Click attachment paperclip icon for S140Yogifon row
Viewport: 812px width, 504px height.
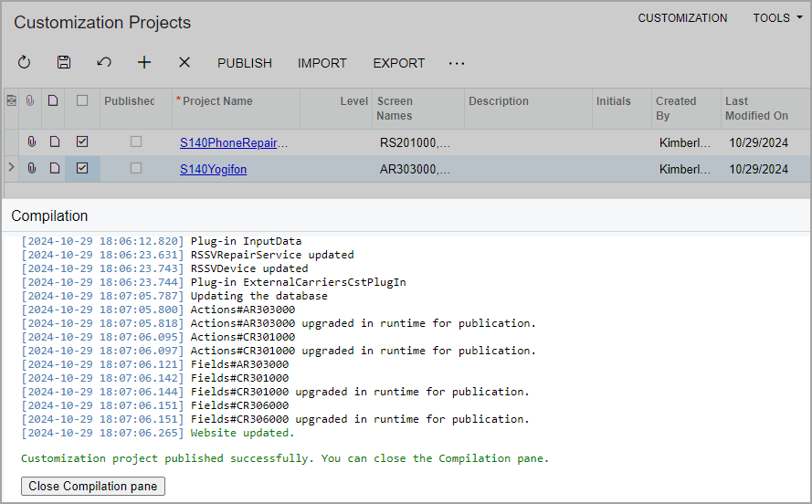[31, 169]
